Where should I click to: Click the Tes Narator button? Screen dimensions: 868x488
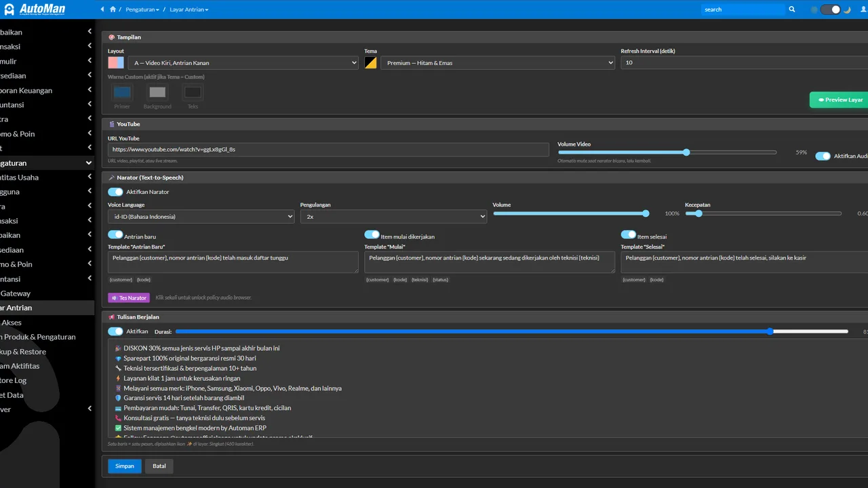(129, 298)
